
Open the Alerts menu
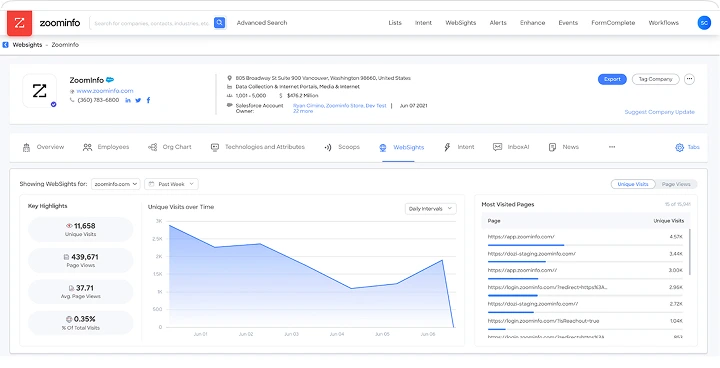[498, 23]
